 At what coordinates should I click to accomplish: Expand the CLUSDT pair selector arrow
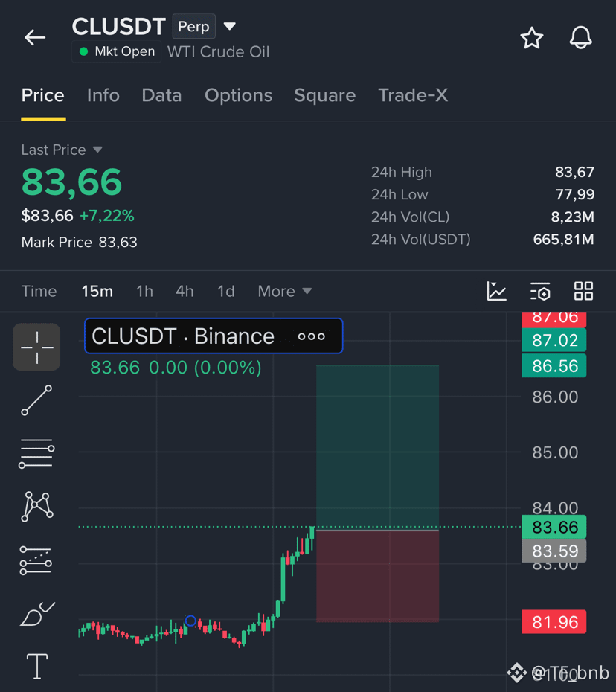pos(229,27)
